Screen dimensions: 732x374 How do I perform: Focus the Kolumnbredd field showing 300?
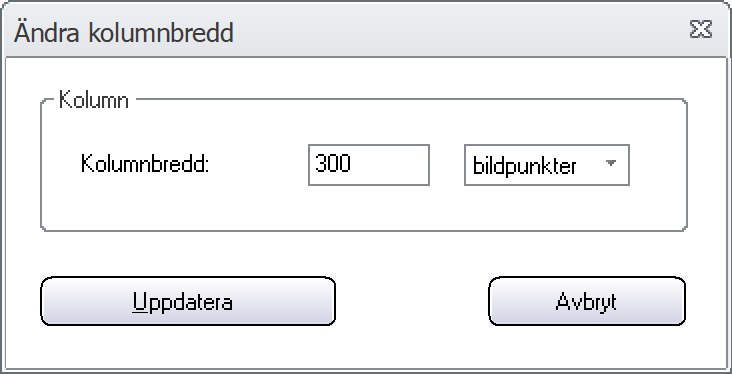coord(369,165)
